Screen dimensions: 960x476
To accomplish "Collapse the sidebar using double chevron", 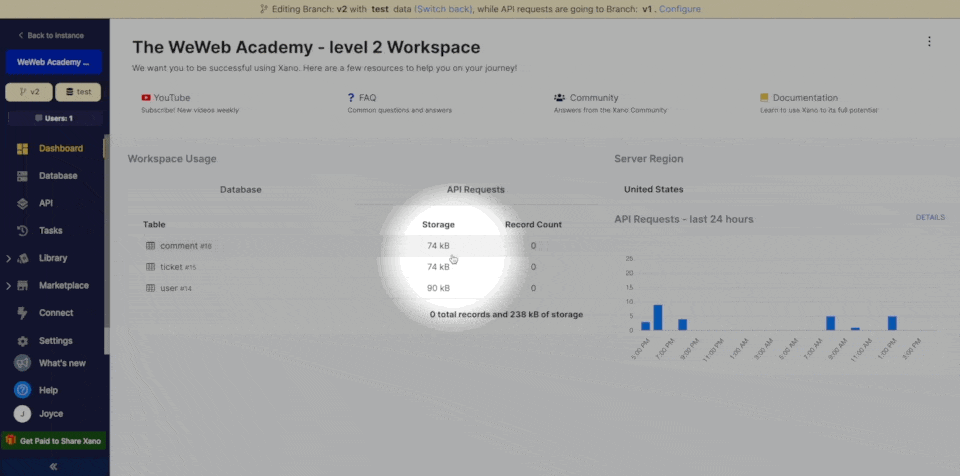I will click(53, 466).
